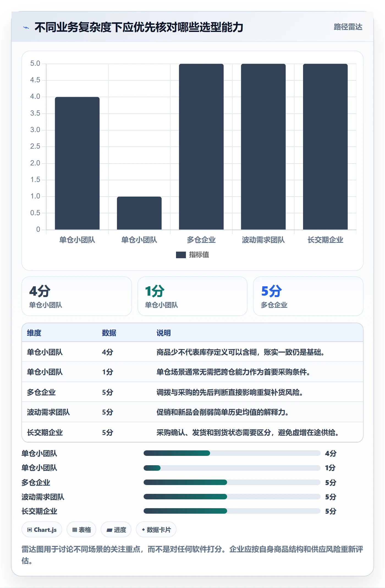385x588 pixels.
Task: Click the chart title 不同业务复杂度下应优先核对哪些选型能力
Action: click(x=139, y=27)
